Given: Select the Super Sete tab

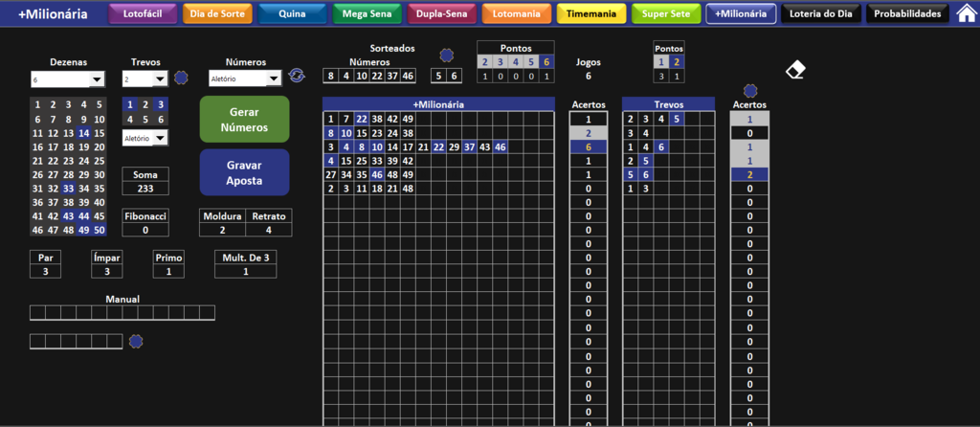Looking at the screenshot, I should [666, 13].
